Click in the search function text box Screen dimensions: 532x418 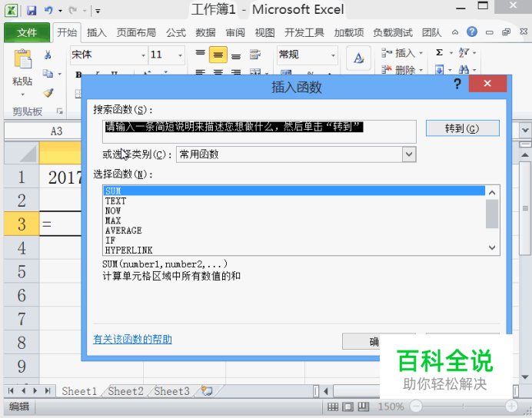click(259, 131)
